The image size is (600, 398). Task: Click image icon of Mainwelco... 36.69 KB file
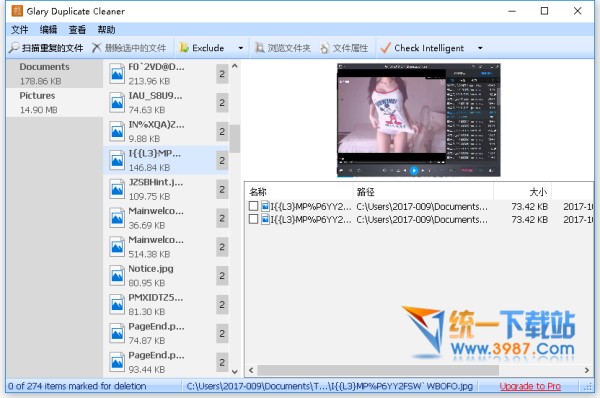117,218
